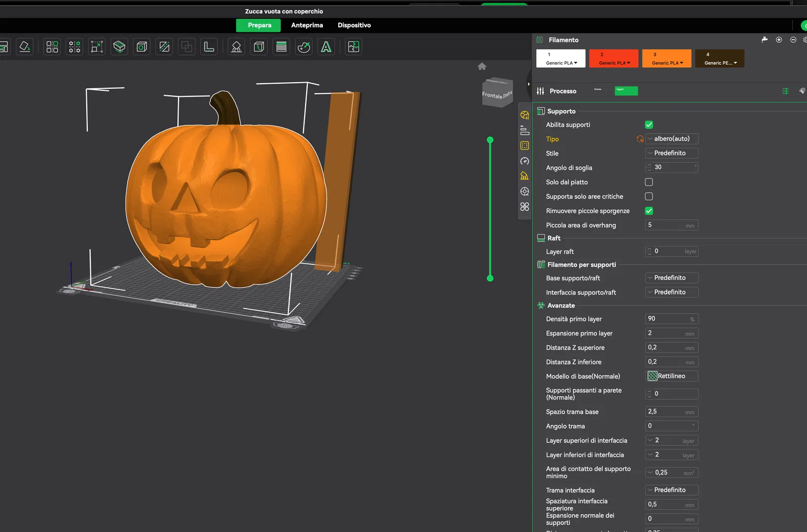Toggle Rimuovere piccole sporgenze checkbox
The width and height of the screenshot is (807, 532).
pos(649,211)
